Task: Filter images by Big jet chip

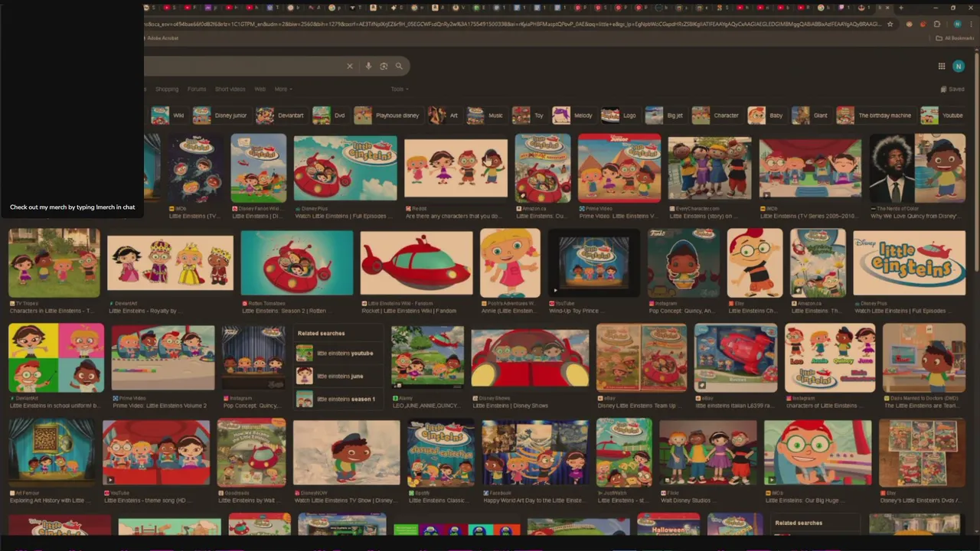Action: click(x=665, y=116)
